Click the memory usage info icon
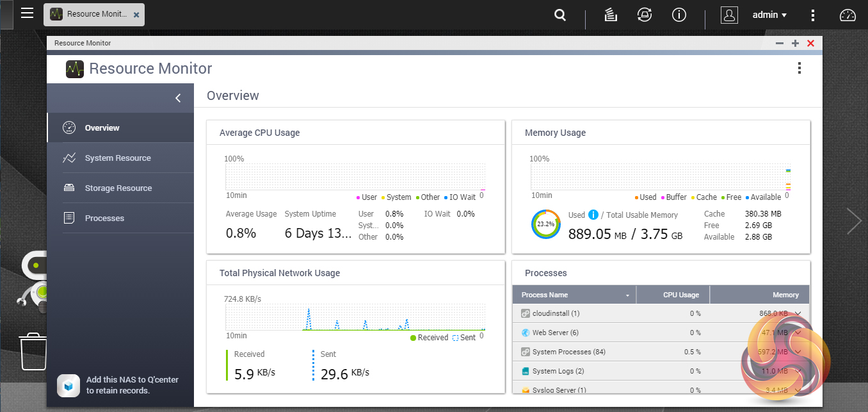 [593, 215]
